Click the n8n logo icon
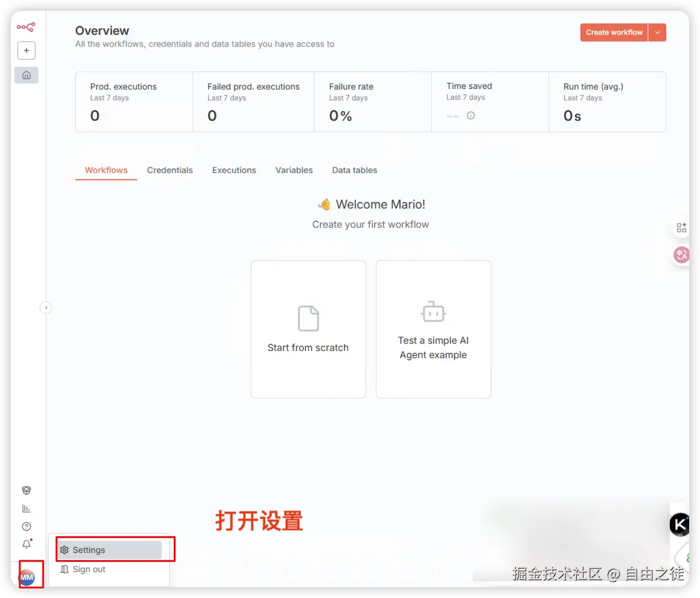 coord(26,27)
